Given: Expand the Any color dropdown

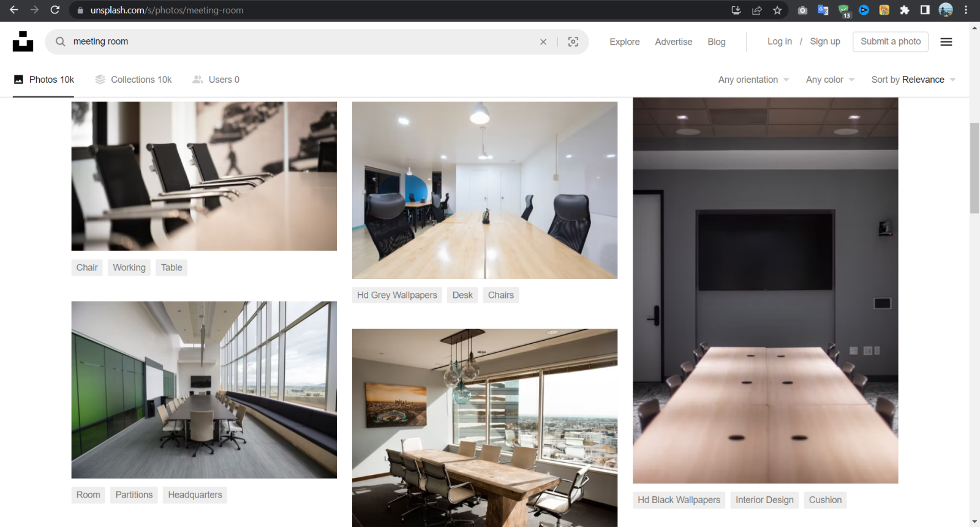Looking at the screenshot, I should coord(830,80).
